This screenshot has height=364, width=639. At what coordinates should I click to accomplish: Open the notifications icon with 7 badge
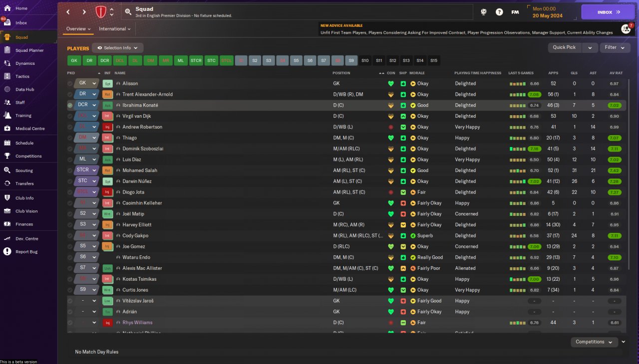click(626, 29)
